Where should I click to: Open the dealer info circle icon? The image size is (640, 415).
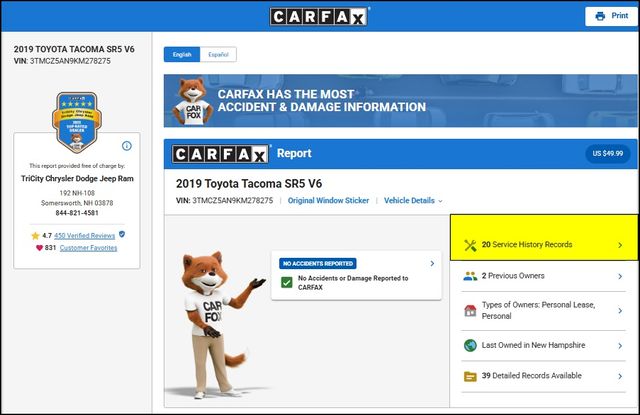[x=127, y=146]
